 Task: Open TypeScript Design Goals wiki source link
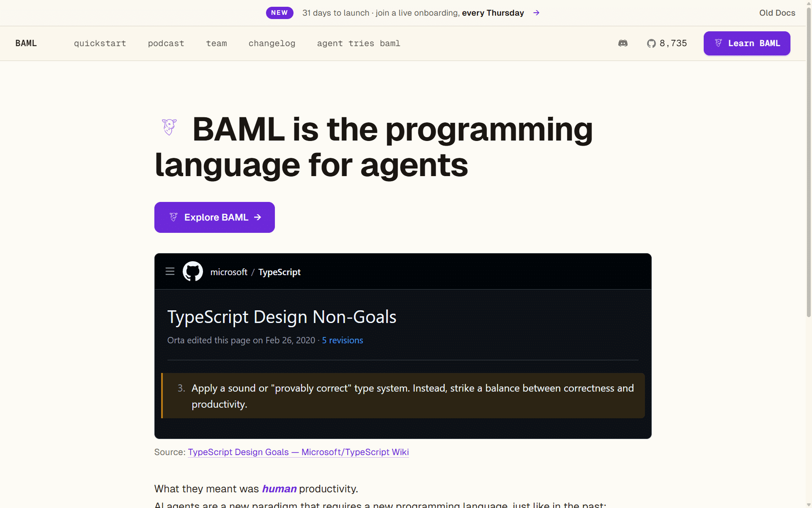pyautogui.click(x=298, y=452)
